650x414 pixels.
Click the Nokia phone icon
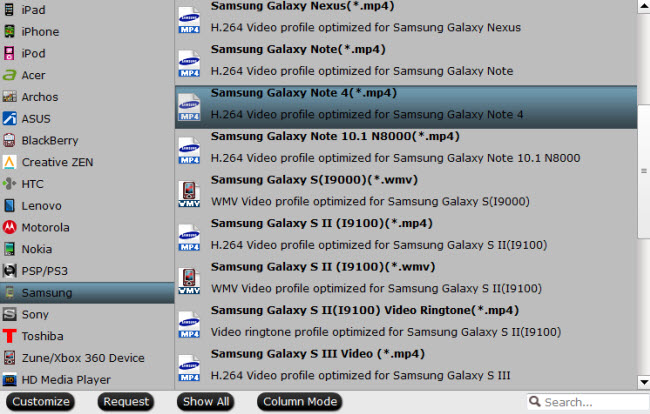tap(9, 249)
